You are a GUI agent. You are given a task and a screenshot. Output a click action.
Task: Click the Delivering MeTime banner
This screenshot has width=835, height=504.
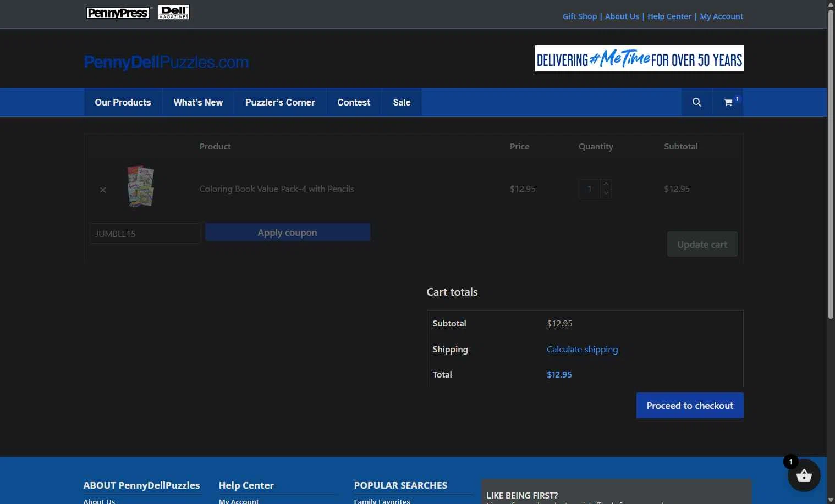tap(639, 58)
